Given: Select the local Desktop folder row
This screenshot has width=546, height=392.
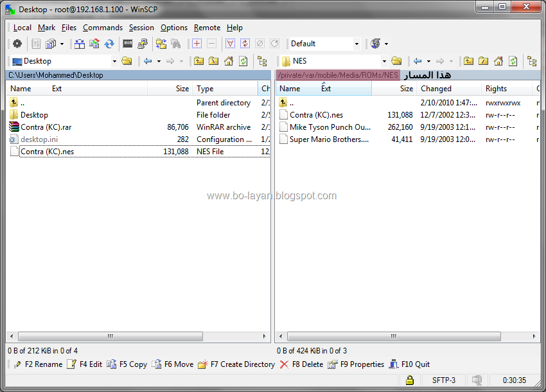Looking at the screenshot, I should coord(138,115).
